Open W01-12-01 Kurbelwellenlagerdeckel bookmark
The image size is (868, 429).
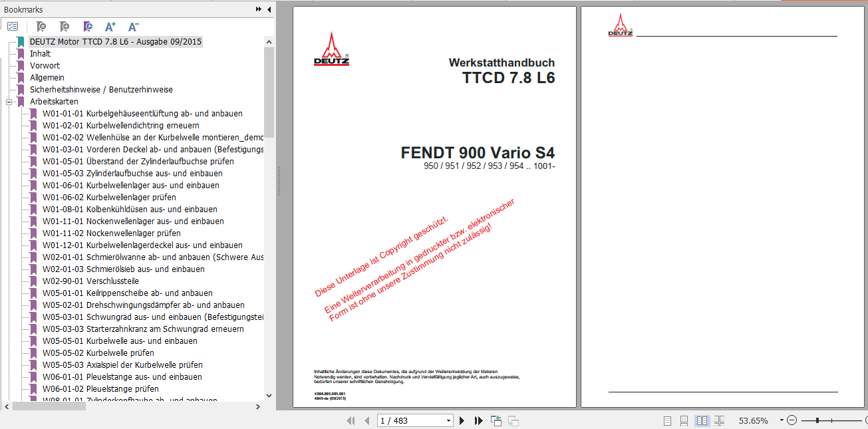(x=142, y=245)
